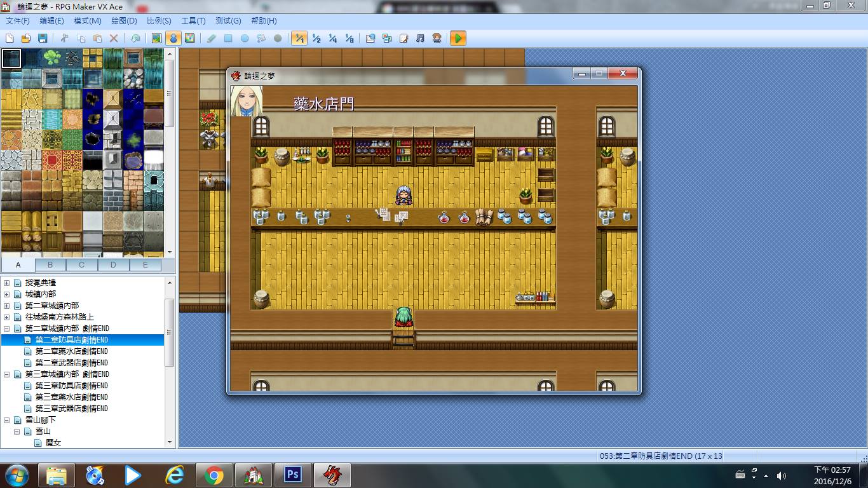Click the map tree vertical scrollbar thumb

(170, 333)
